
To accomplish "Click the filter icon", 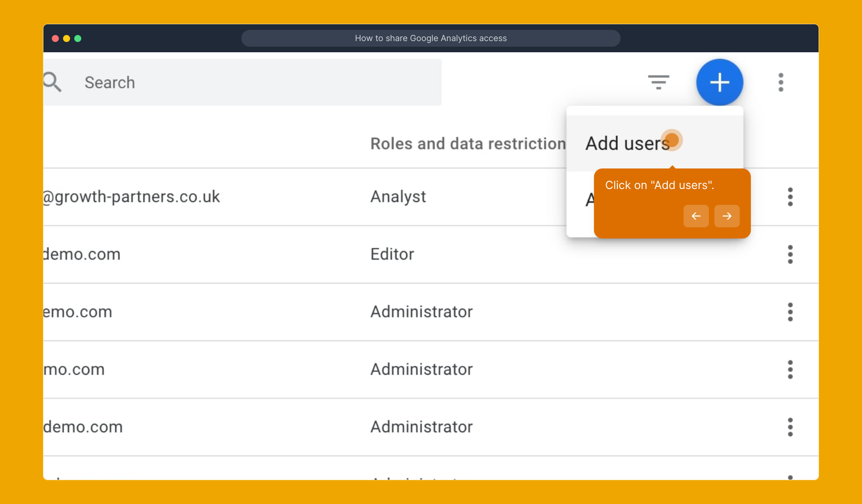I will click(x=658, y=82).
